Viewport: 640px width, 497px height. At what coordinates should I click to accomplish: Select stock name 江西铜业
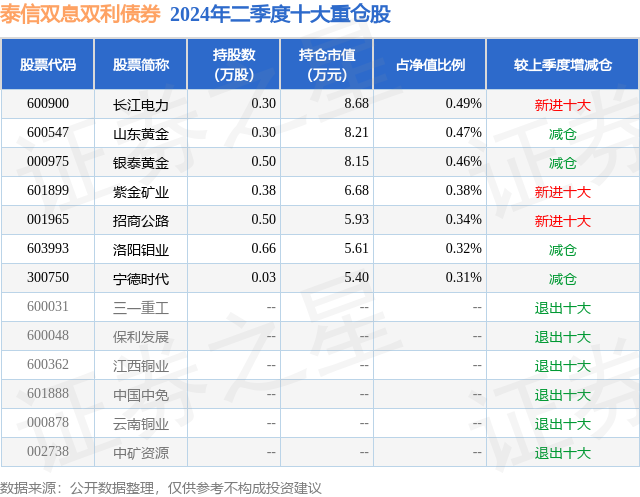141,366
